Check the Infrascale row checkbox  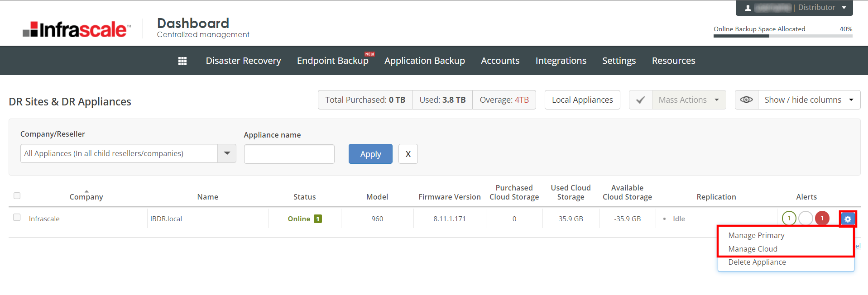(x=17, y=217)
